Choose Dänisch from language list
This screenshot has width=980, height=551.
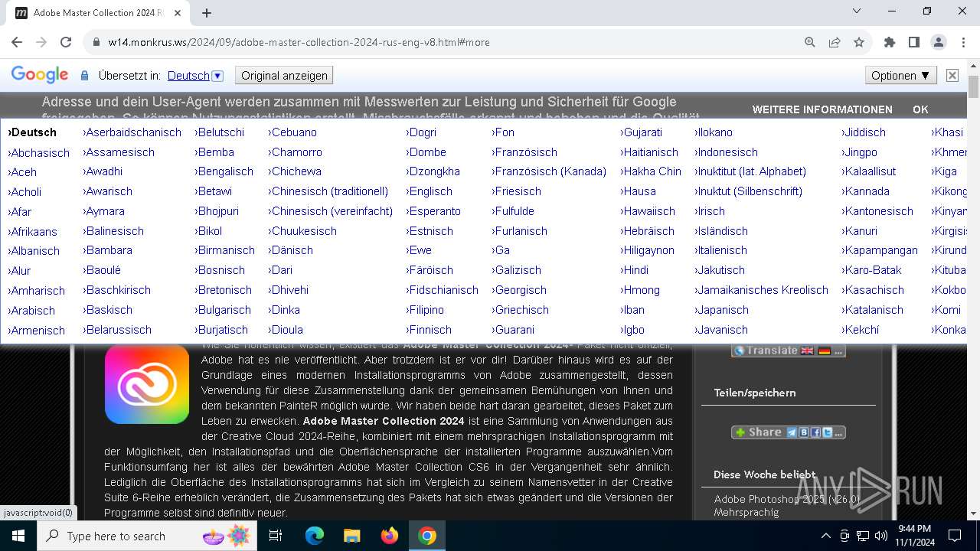pyautogui.click(x=290, y=250)
